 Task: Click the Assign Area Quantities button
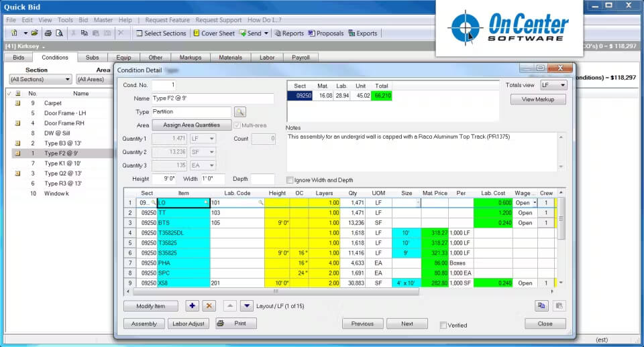tap(191, 125)
